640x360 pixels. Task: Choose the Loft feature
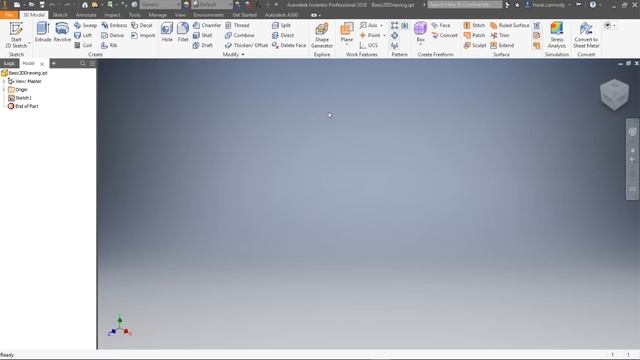click(x=83, y=36)
